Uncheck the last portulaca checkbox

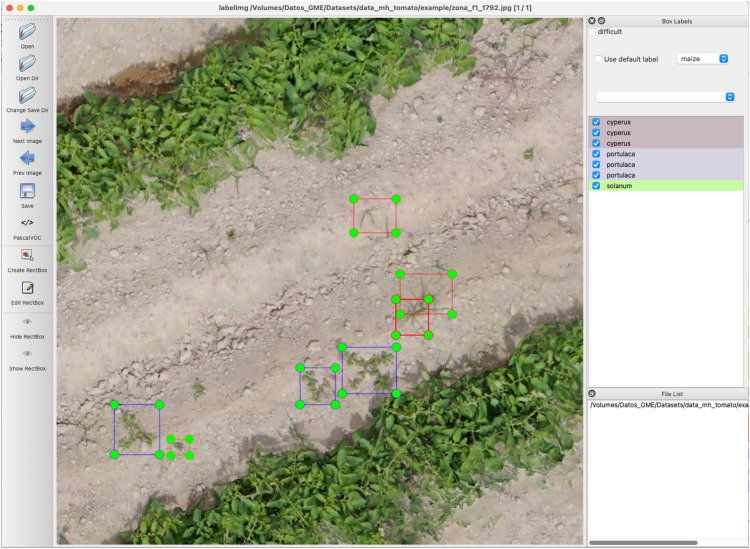point(596,175)
